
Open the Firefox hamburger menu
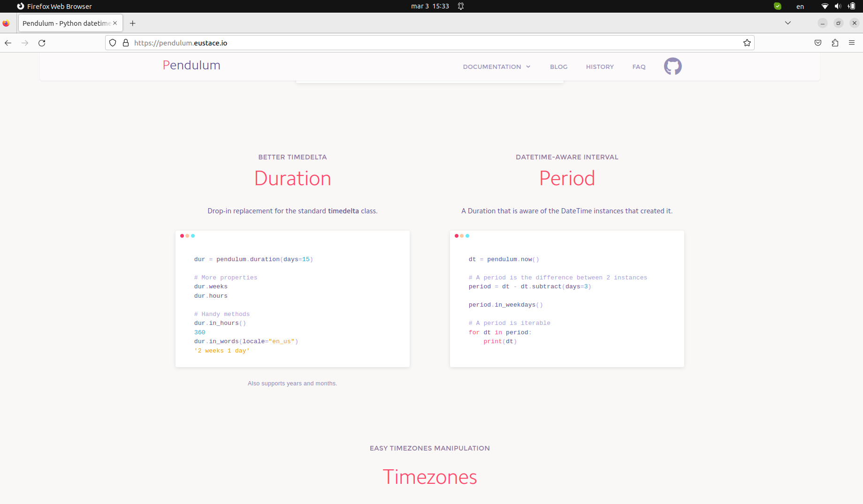tap(852, 43)
